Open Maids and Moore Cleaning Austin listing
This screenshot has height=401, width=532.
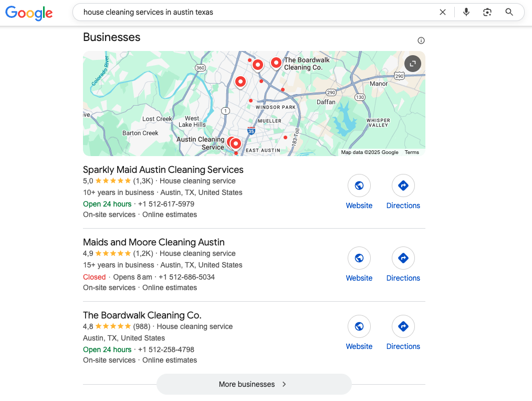(154, 242)
